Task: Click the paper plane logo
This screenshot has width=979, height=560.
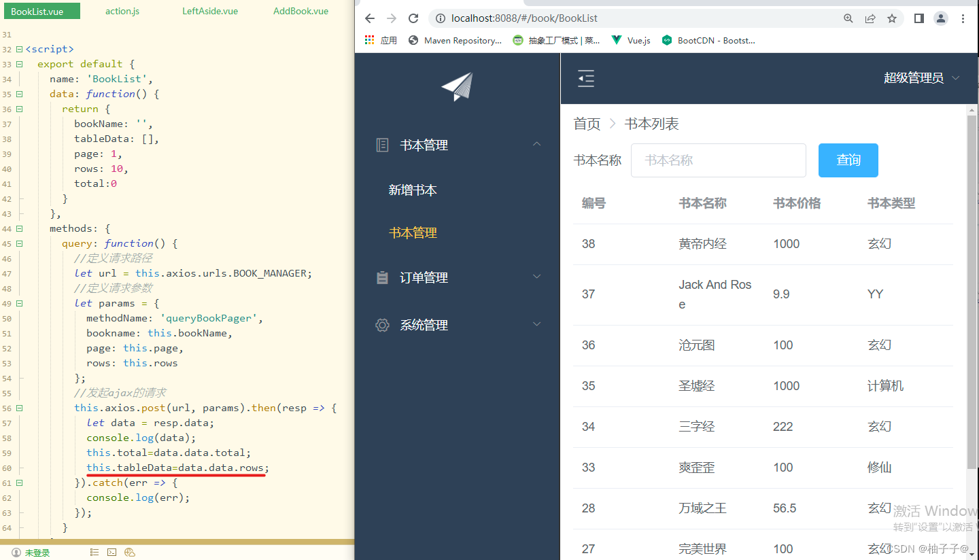Action: pyautogui.click(x=457, y=87)
